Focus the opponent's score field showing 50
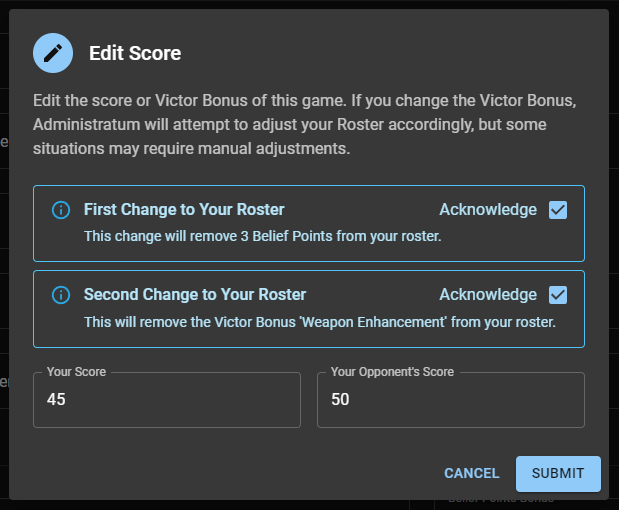 pos(450,400)
